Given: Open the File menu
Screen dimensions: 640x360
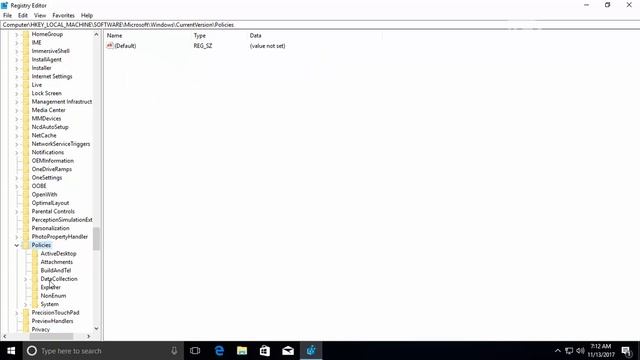Looking at the screenshot, I should point(7,16).
